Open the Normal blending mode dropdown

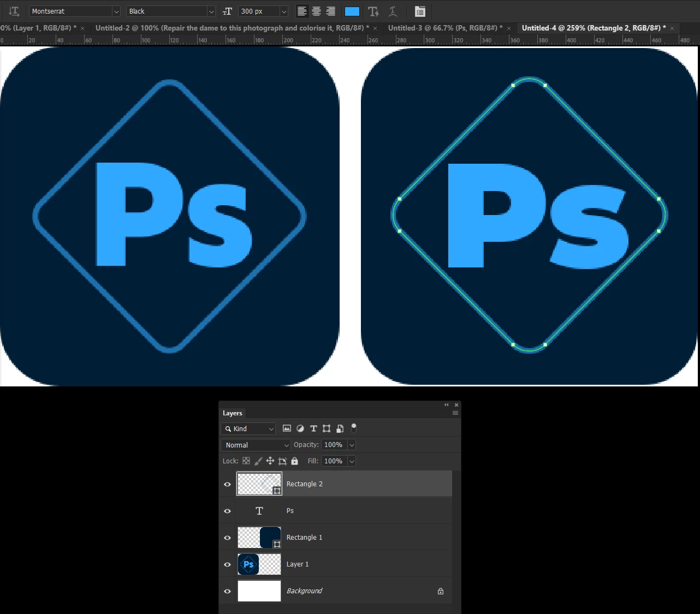tap(256, 445)
